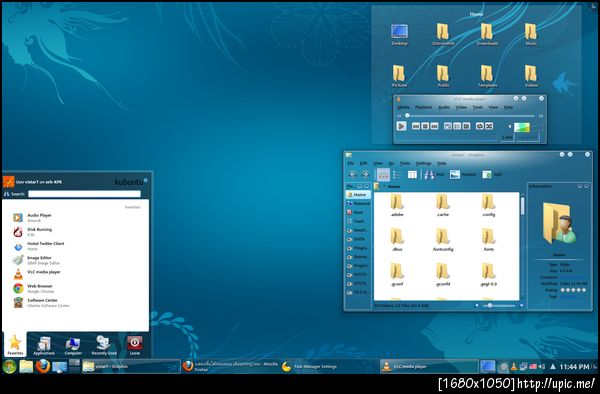The image size is (600, 394).
Task: Launch Disk Burning from Favorites
Action: (x=76, y=232)
